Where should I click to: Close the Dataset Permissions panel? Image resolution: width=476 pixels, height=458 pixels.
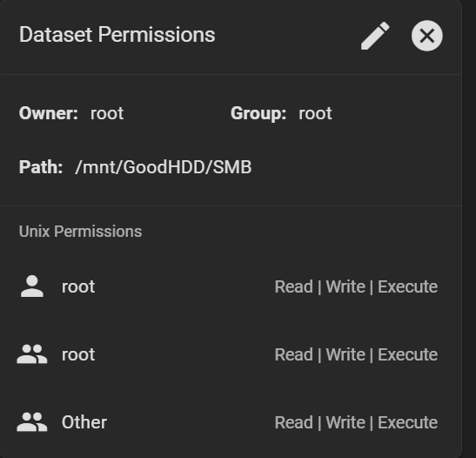click(426, 36)
